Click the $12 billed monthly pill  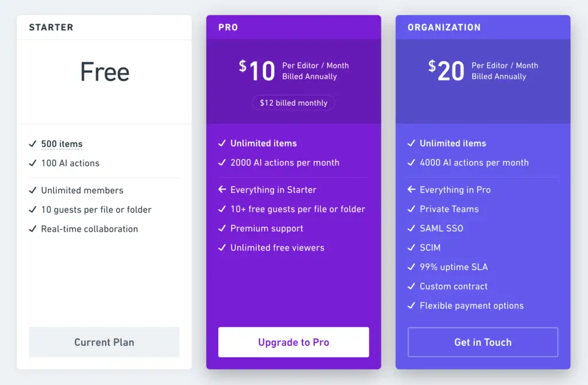293,103
